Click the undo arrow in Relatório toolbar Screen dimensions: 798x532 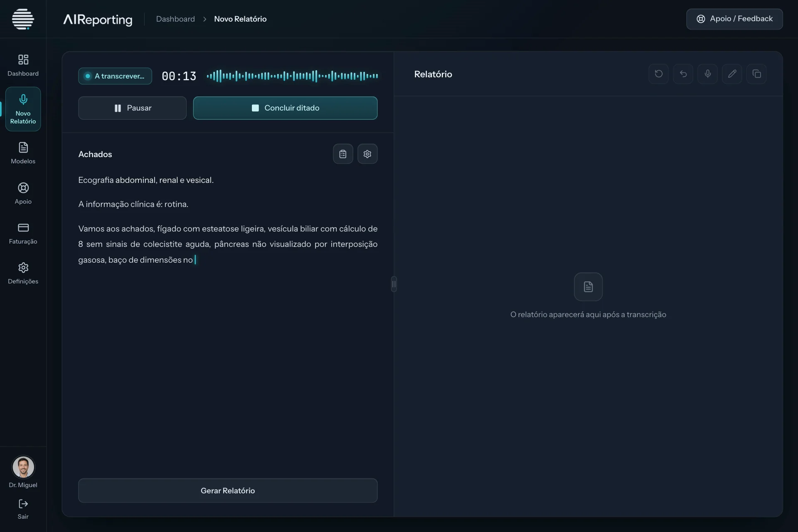click(683, 74)
